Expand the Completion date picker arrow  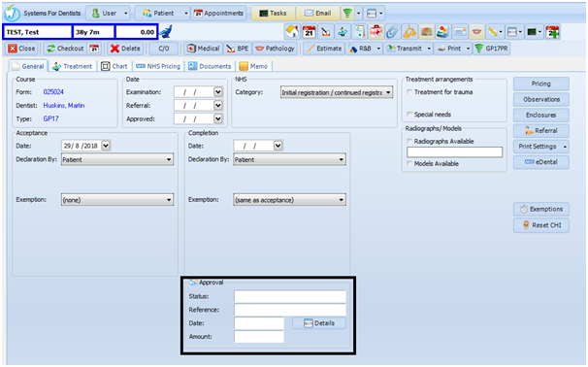point(278,146)
